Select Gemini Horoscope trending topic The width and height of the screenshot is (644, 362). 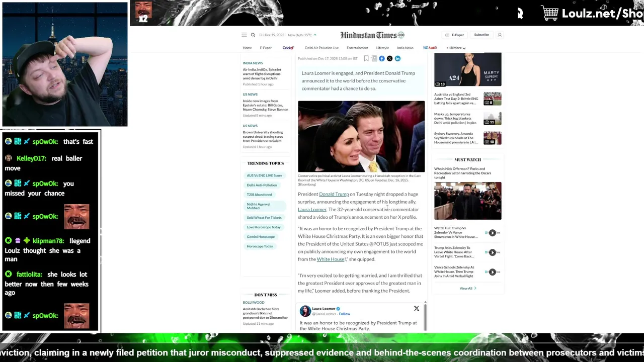(x=261, y=237)
